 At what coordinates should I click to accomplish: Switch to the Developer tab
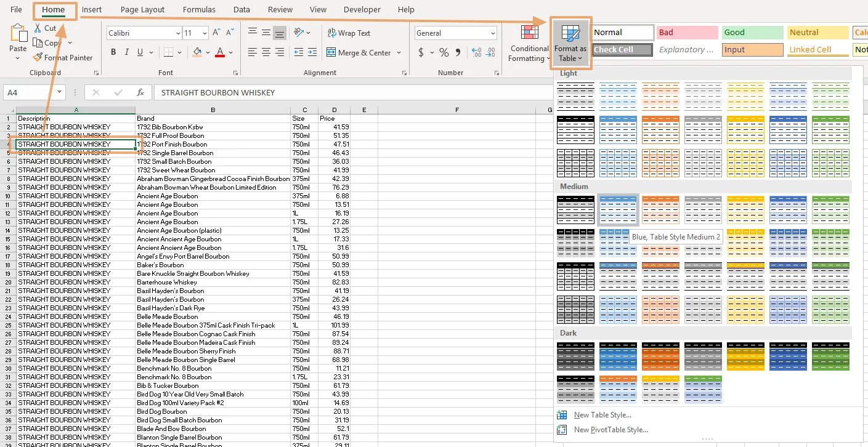[x=362, y=9]
